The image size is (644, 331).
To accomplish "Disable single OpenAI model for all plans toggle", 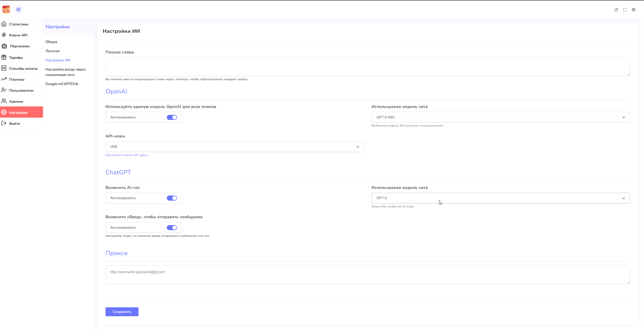I will click(172, 117).
